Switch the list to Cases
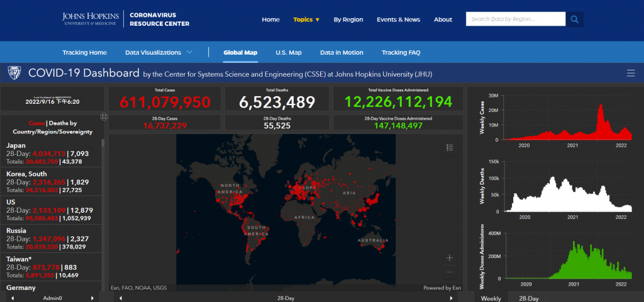The image size is (644, 302). (36, 123)
